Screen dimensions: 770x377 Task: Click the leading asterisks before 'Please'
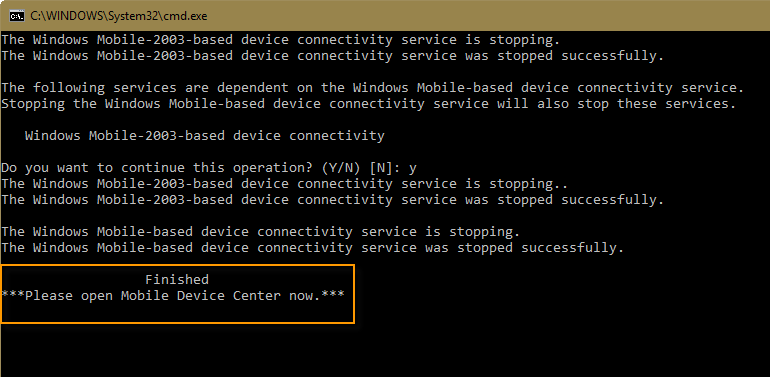[x=13, y=296]
